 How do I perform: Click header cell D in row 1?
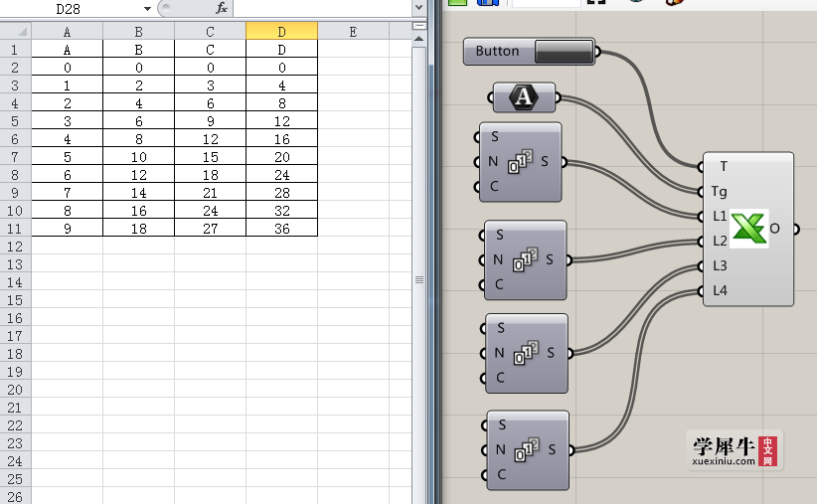point(281,50)
